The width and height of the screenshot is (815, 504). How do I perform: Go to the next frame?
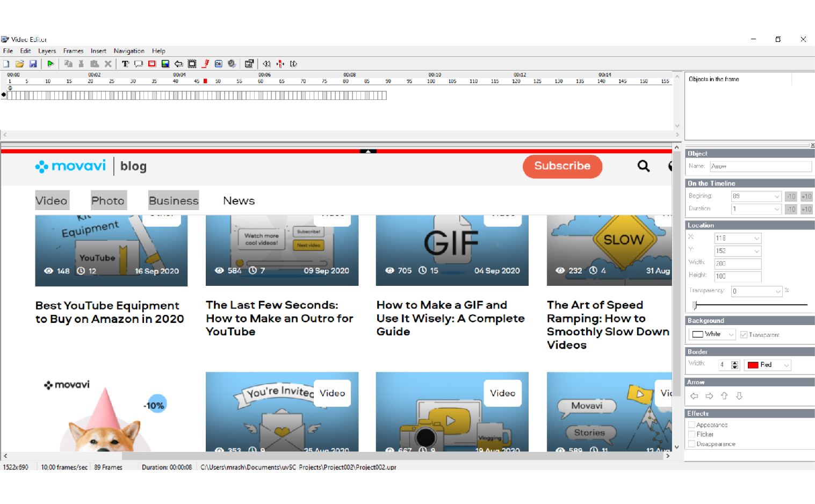pos(293,64)
